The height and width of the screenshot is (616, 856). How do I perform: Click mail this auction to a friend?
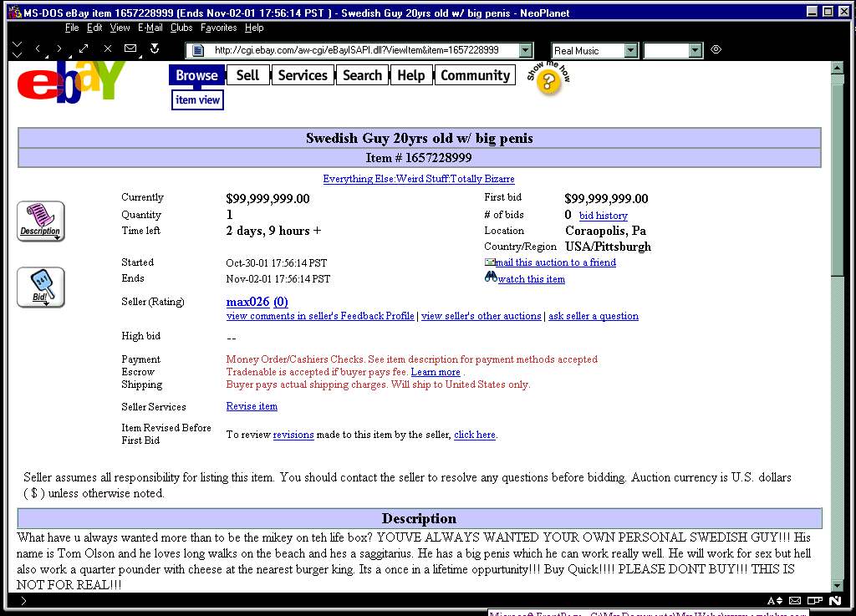(555, 262)
